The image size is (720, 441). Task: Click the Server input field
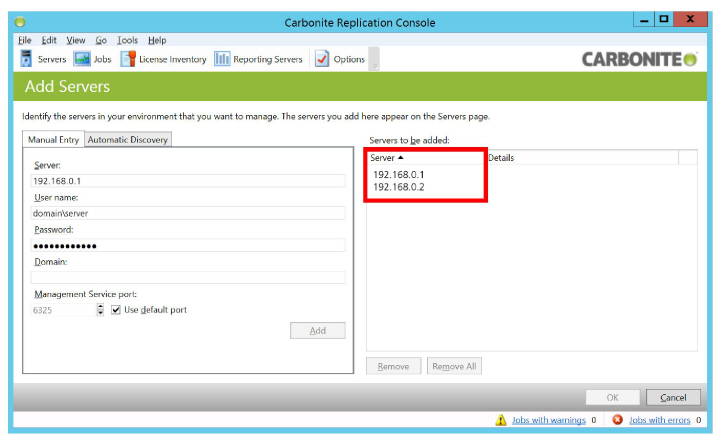point(188,181)
